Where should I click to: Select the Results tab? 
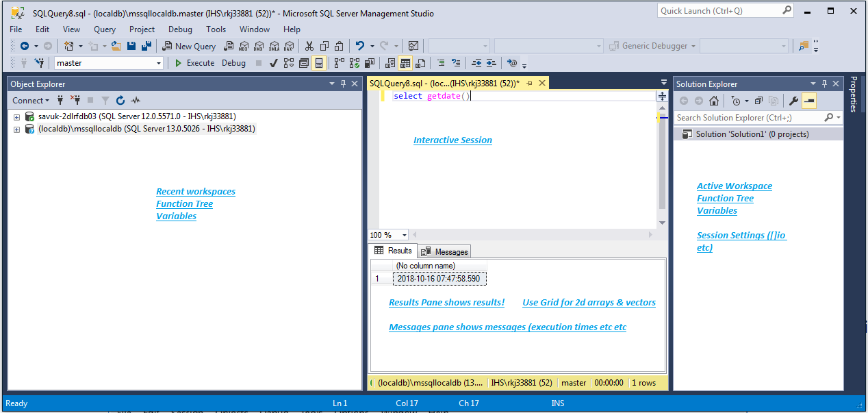tap(393, 251)
